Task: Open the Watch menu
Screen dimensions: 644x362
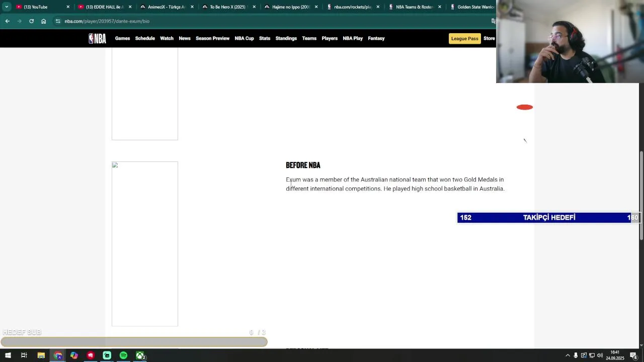Action: point(167,39)
